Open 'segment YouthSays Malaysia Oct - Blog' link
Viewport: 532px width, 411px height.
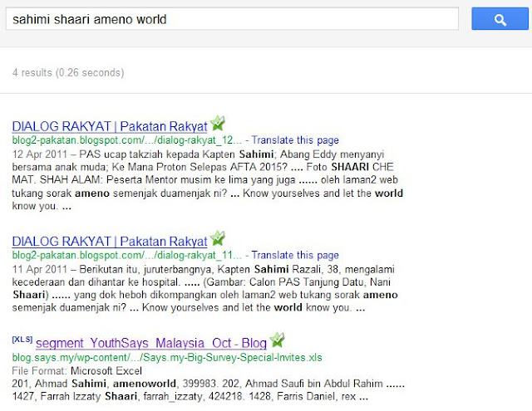click(x=151, y=343)
